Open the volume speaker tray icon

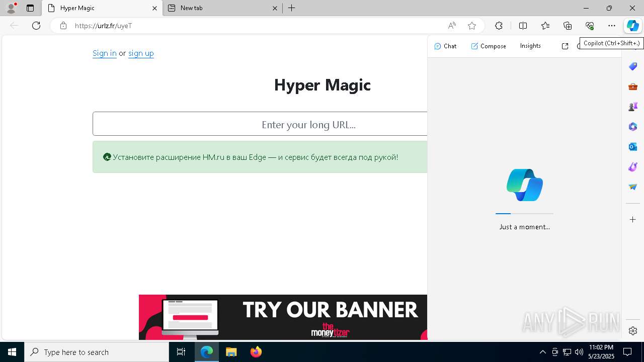pos(579,352)
